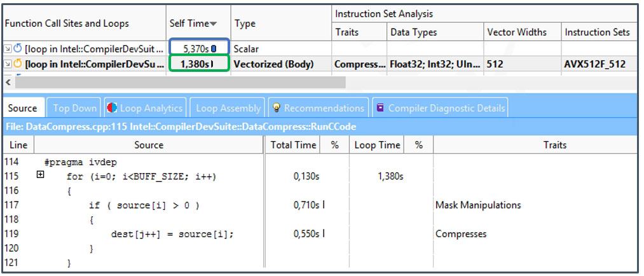Click the horizontal scrollbar left arrow
644x276 pixels.
(8, 82)
